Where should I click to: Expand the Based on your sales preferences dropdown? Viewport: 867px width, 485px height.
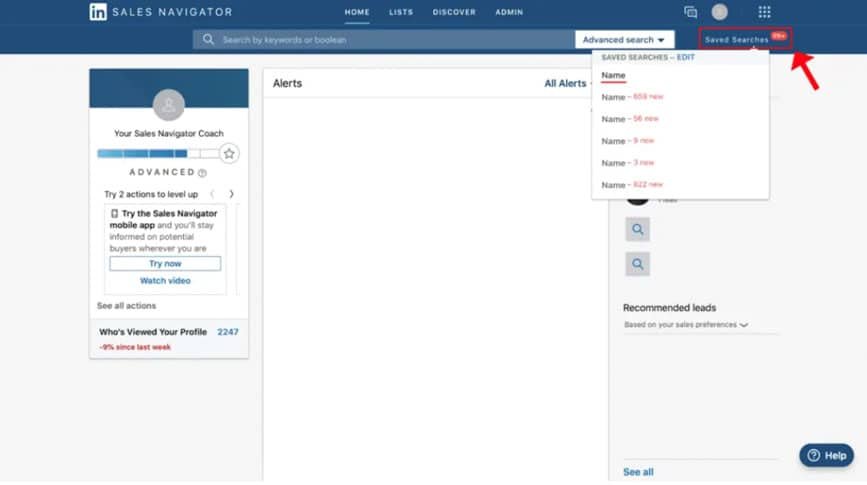tap(686, 325)
